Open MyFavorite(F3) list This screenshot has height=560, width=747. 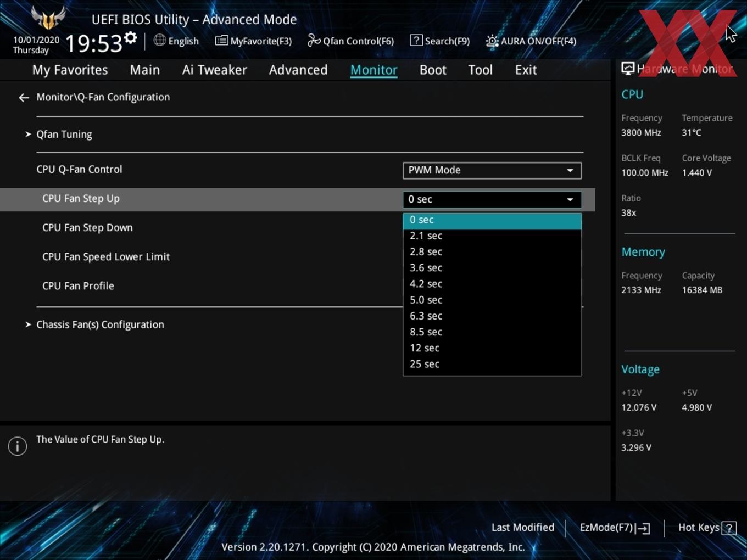click(253, 41)
